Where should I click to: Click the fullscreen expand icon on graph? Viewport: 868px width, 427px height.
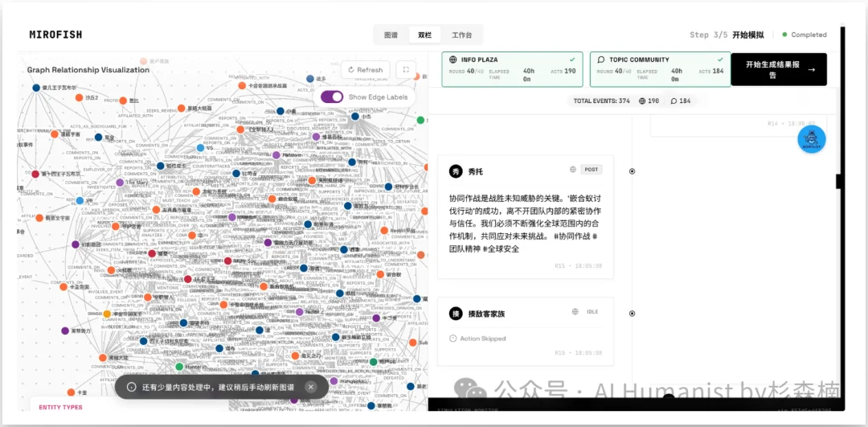pos(406,70)
